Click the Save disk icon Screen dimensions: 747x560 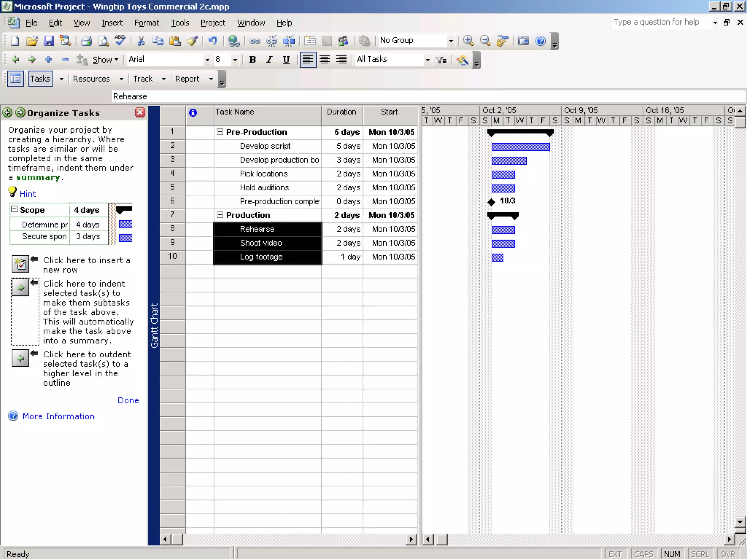click(x=49, y=41)
